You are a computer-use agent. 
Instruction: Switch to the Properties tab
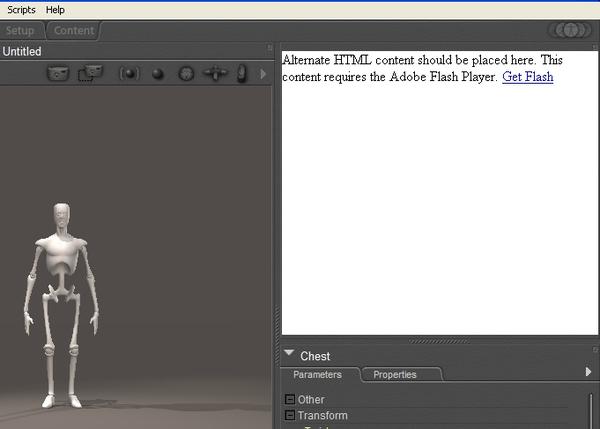395,375
